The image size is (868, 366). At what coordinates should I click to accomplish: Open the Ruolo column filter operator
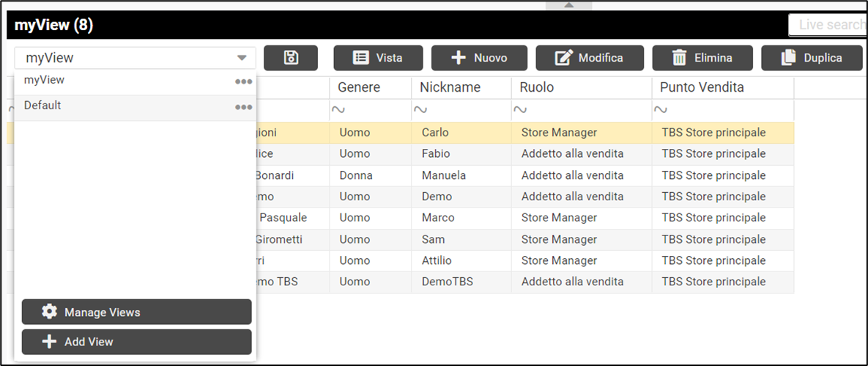[521, 110]
